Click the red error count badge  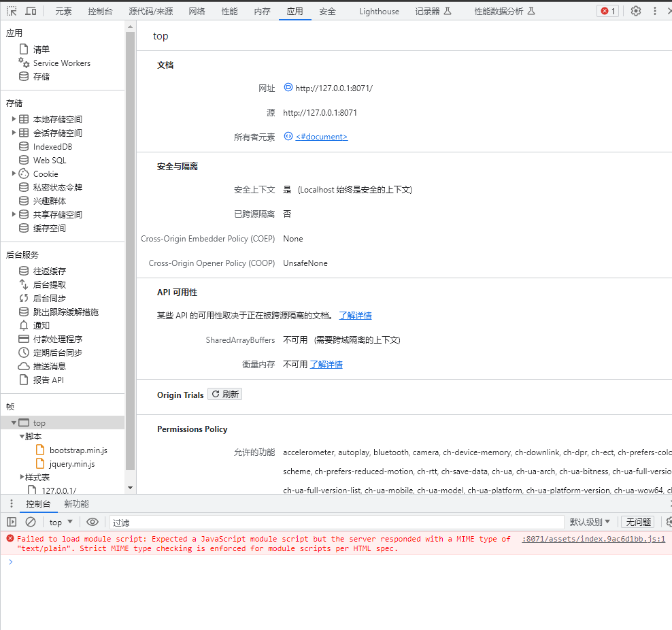click(x=606, y=11)
